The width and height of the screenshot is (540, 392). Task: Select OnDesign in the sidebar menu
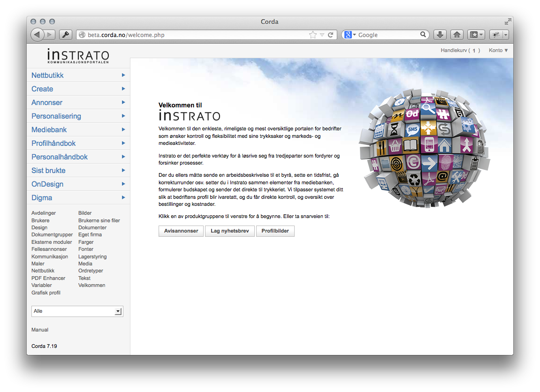[x=47, y=184]
